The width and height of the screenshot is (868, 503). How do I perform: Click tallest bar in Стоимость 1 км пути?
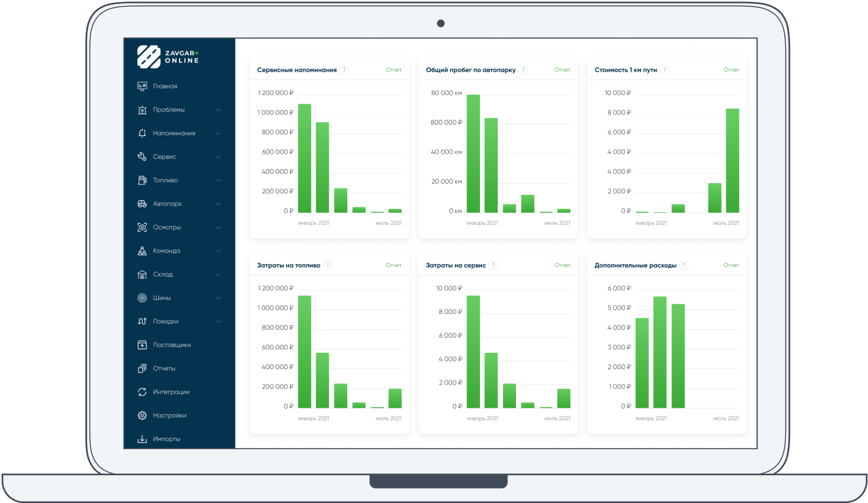point(733,161)
